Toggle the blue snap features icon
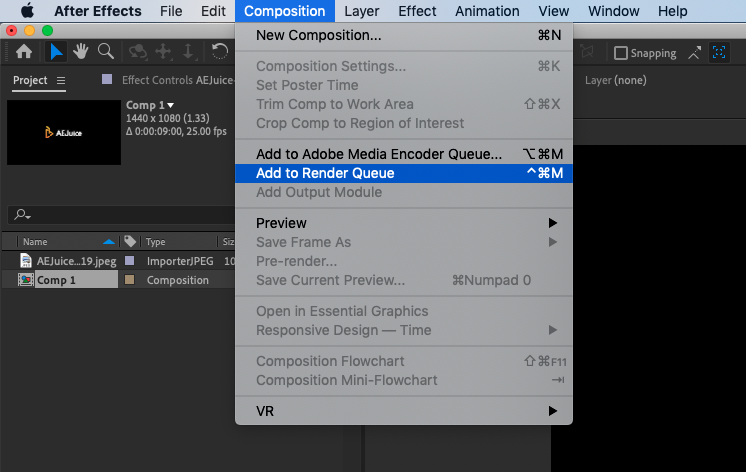 click(x=719, y=52)
